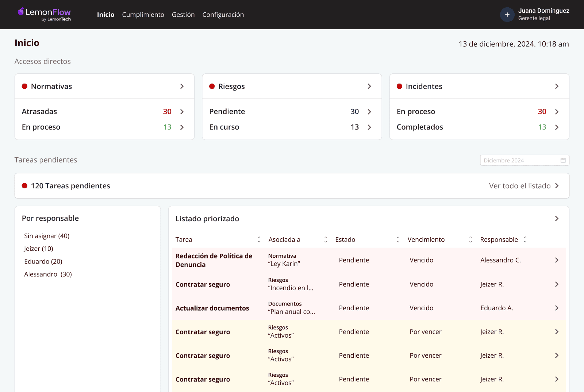
Task: Open Redacción de Política de Denuncia task
Action: click(214, 260)
